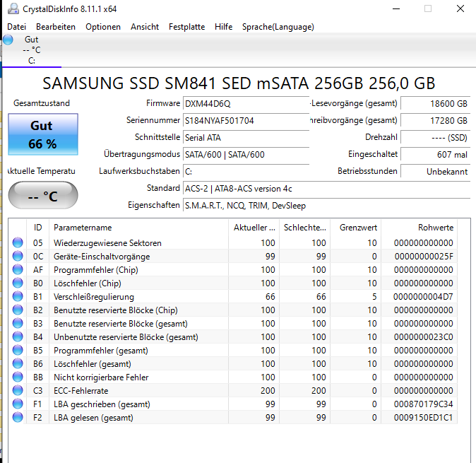Image resolution: width=476 pixels, height=463 pixels.
Task: Click Nicht korrigierbare Fehler parameter name
Action: (101, 377)
